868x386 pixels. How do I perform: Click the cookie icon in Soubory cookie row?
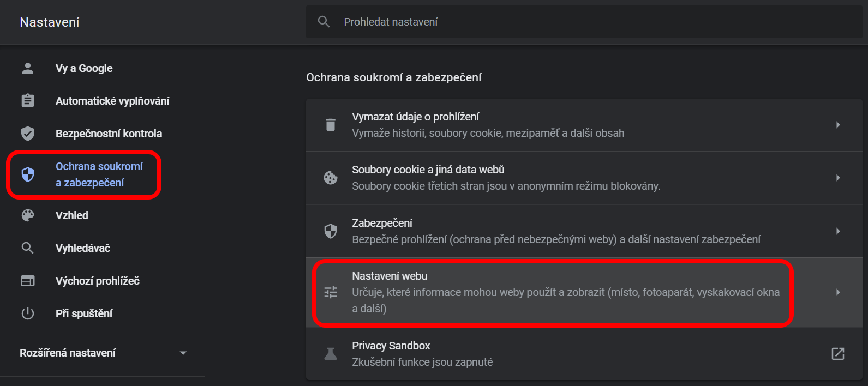331,178
